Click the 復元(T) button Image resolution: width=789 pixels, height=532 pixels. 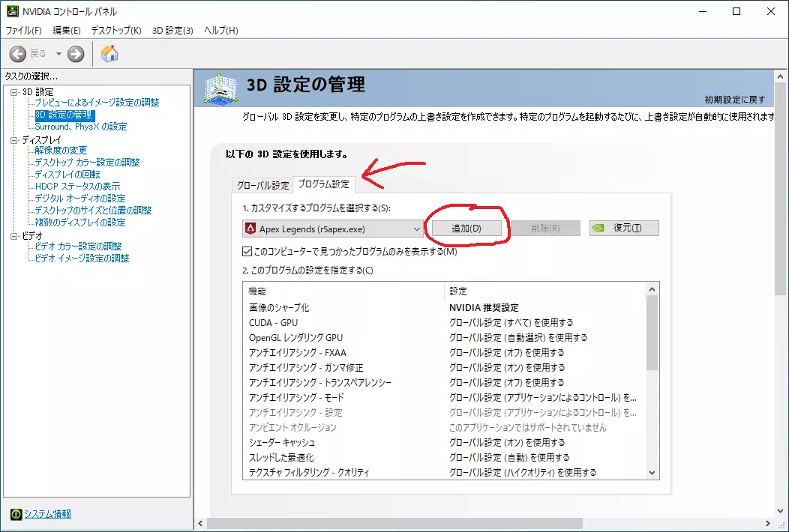tap(625, 228)
